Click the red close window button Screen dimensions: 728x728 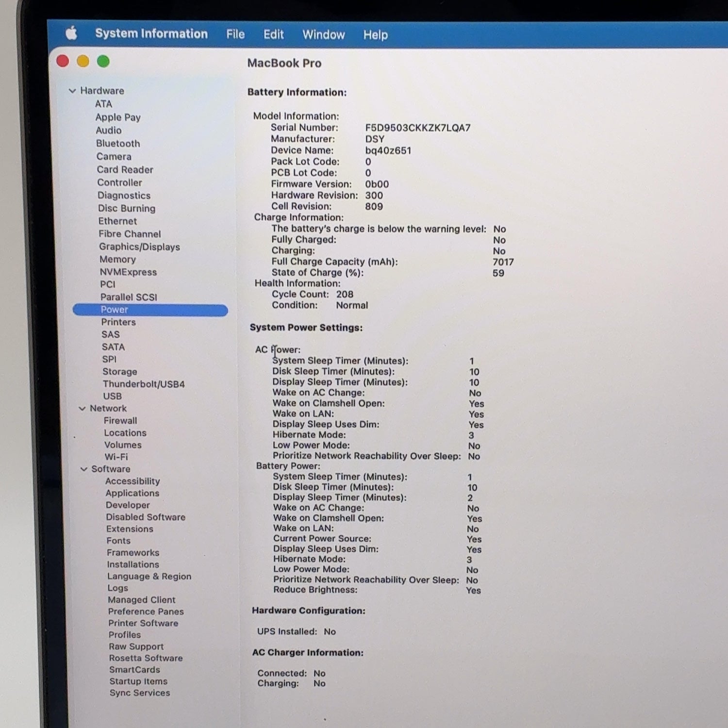(x=63, y=61)
